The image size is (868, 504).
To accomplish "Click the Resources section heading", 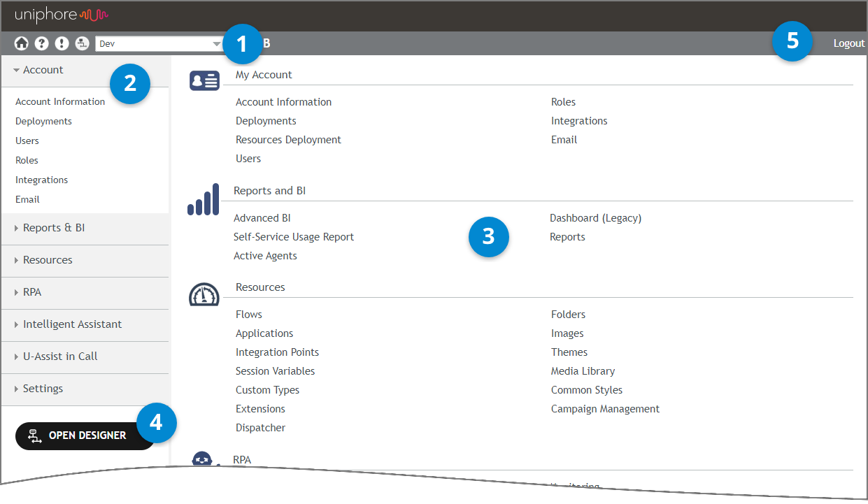I will pos(260,287).
